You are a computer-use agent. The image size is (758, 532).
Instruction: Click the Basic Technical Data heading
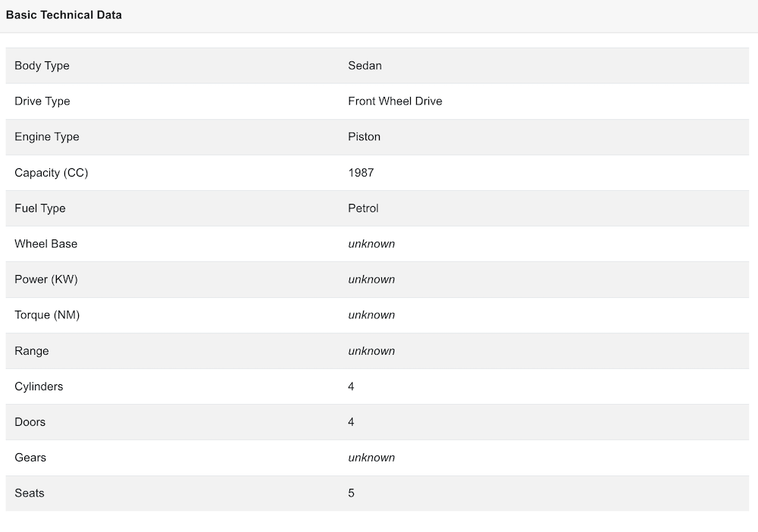pyautogui.click(x=64, y=15)
